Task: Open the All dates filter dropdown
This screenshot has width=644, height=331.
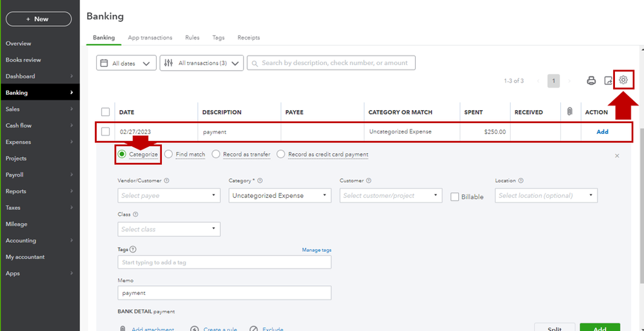Action: coord(126,63)
